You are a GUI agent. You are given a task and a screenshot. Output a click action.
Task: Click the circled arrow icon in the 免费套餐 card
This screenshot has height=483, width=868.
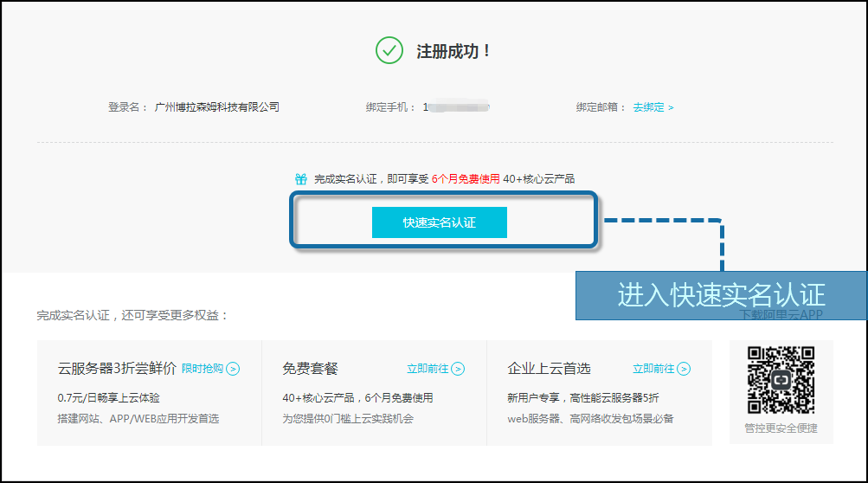[458, 369]
